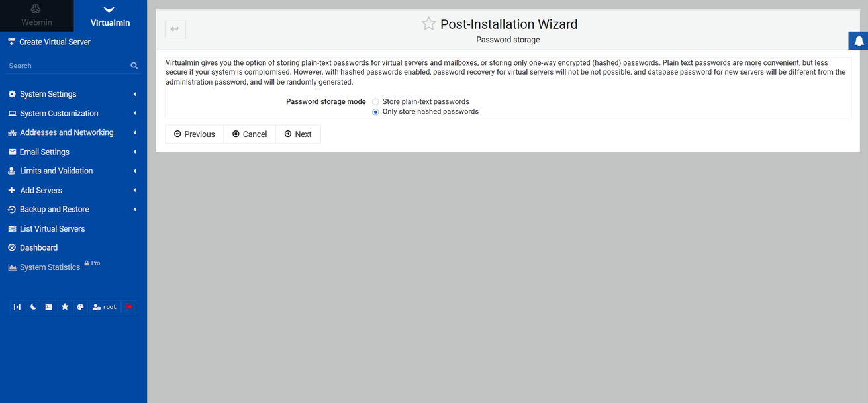Click the Next button
This screenshot has width=868, height=403.
click(298, 134)
